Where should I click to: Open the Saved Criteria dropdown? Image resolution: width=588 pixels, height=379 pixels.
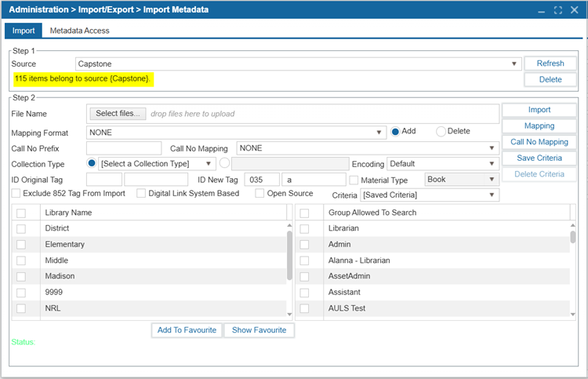tap(425, 195)
